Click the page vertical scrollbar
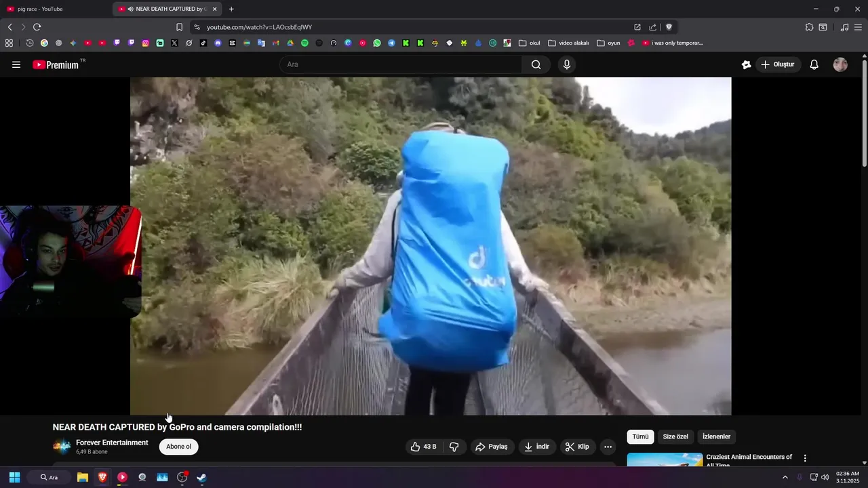The height and width of the screenshot is (488, 868). tap(864, 113)
